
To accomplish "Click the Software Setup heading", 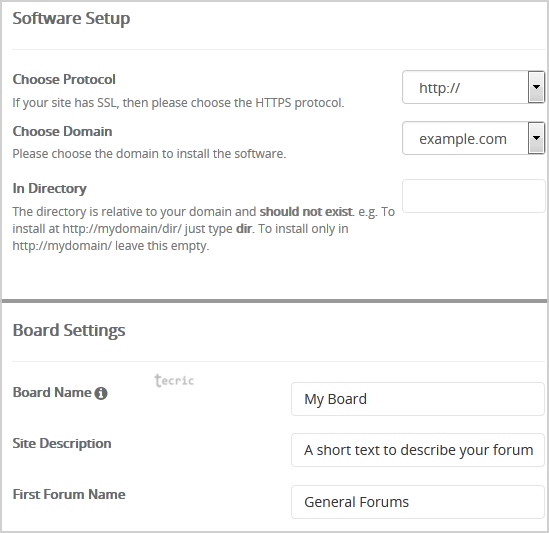I will pos(71,19).
